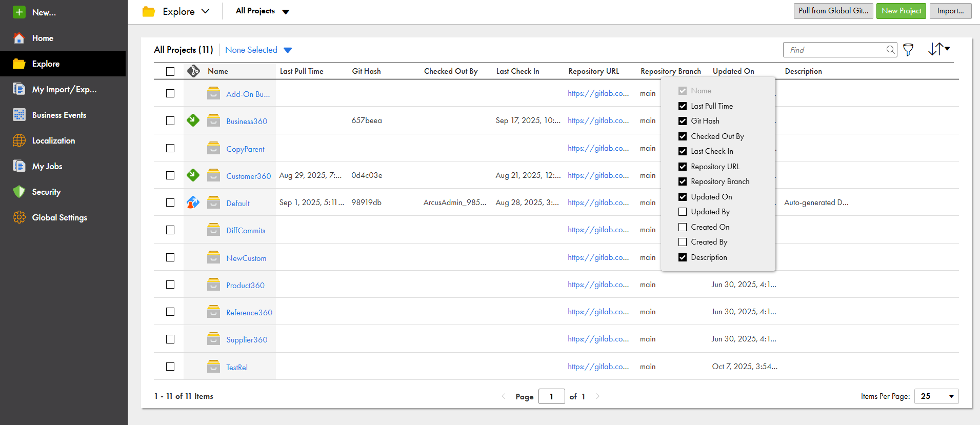The height and width of the screenshot is (425, 980).
Task: Open Items Per Page dropdown
Action: 936,396
